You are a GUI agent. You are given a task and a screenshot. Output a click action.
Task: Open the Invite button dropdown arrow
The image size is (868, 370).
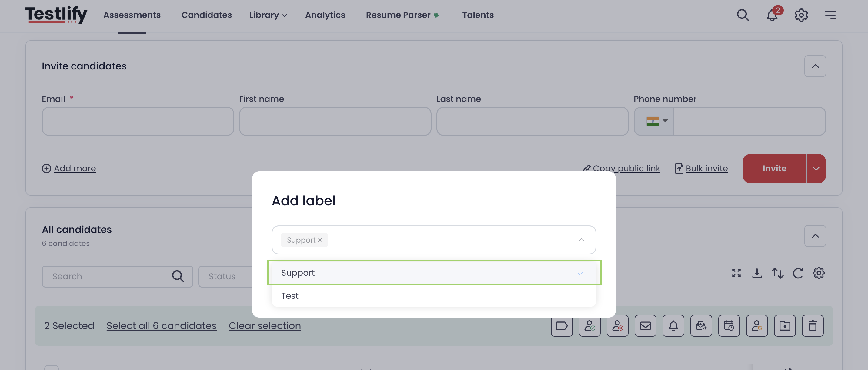coord(816,168)
